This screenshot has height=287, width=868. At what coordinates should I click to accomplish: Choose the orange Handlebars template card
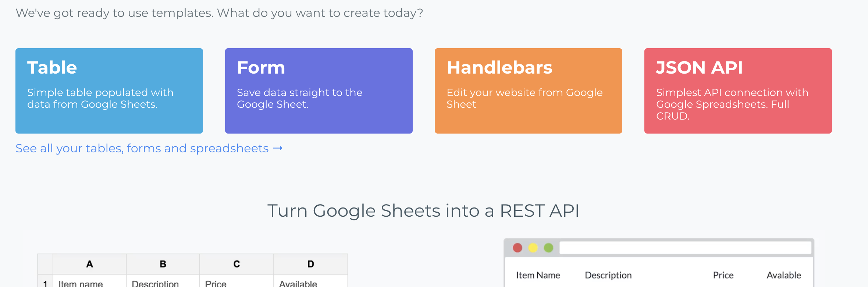coord(529,91)
